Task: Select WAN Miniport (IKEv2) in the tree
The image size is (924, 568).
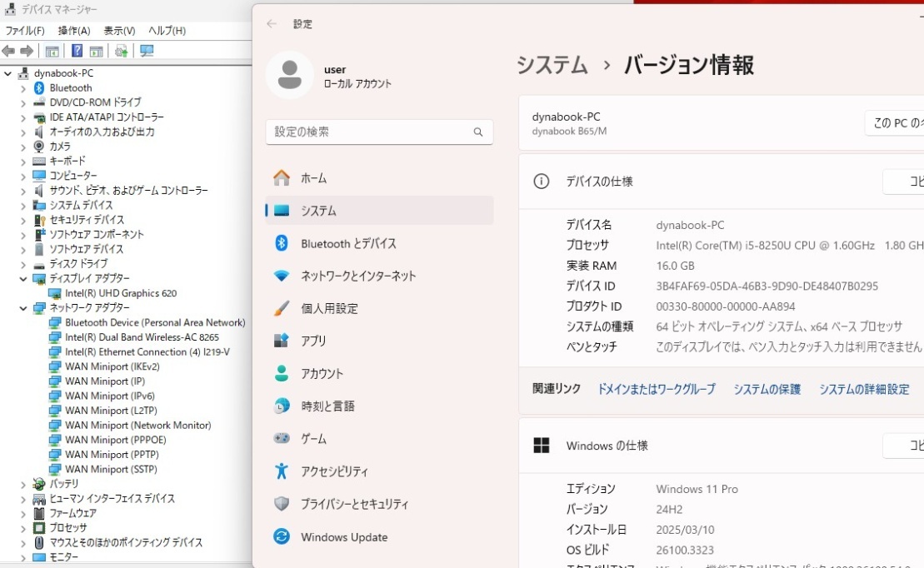Action: (112, 366)
